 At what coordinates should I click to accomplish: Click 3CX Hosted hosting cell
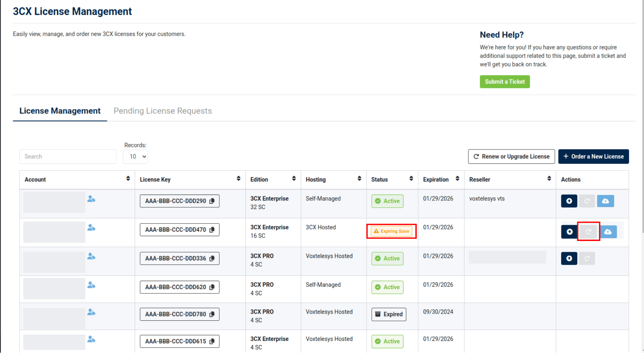point(321,227)
